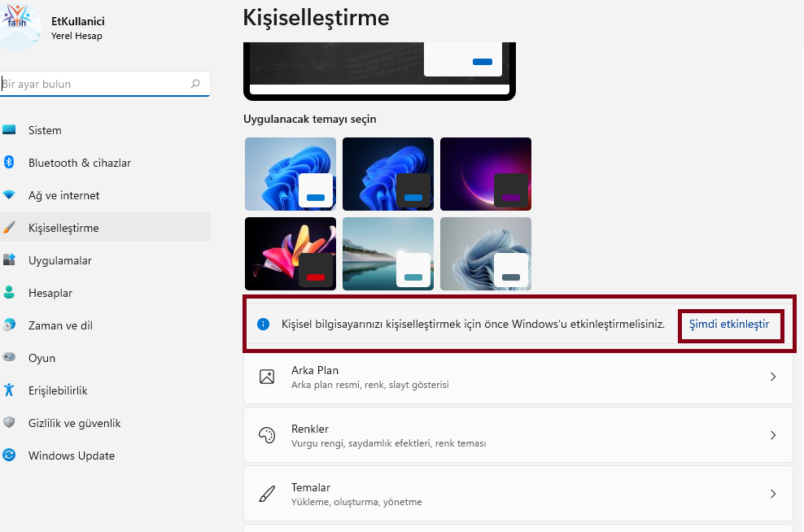The height and width of the screenshot is (532, 804).
Task: Select the gray-blue bloom theme
Action: [x=486, y=254]
